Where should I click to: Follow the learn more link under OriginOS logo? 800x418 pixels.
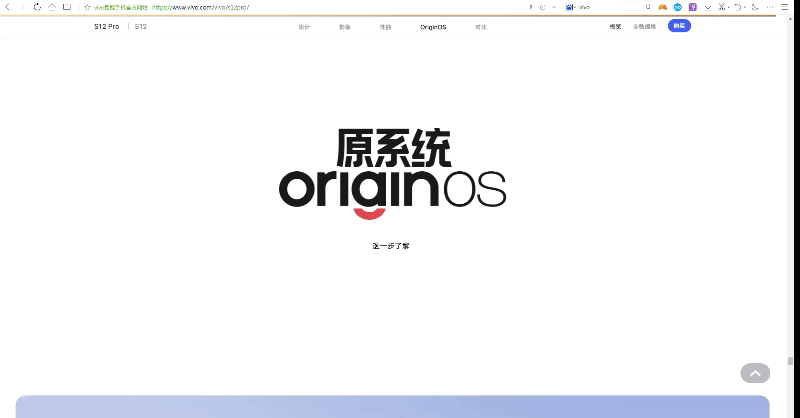tap(391, 246)
